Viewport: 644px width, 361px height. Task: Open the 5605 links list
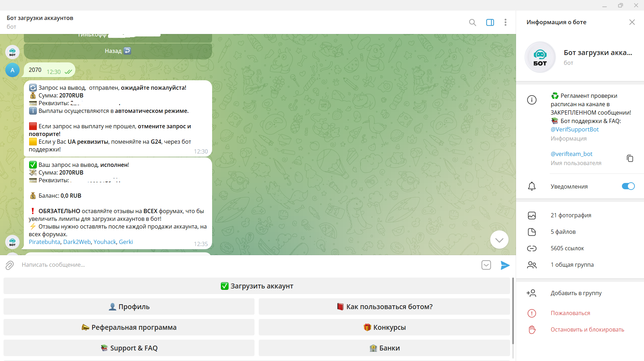[x=567, y=248]
